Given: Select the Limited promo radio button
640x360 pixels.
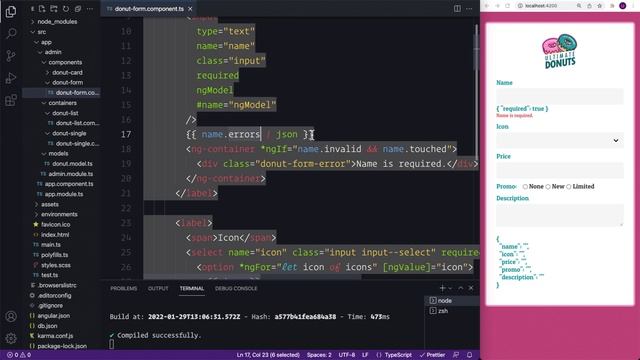Looking at the screenshot, I should click(x=569, y=187).
